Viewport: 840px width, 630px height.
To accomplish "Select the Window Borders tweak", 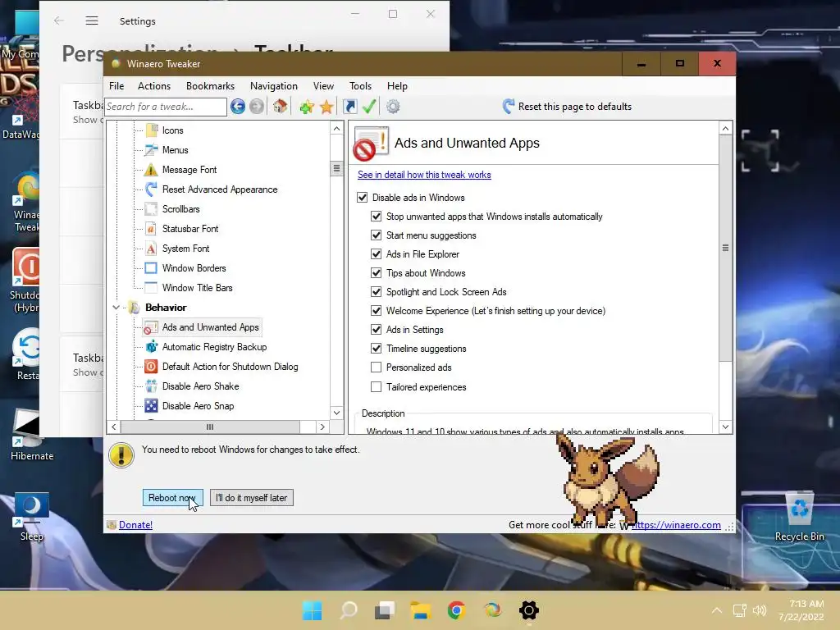I will click(x=194, y=268).
